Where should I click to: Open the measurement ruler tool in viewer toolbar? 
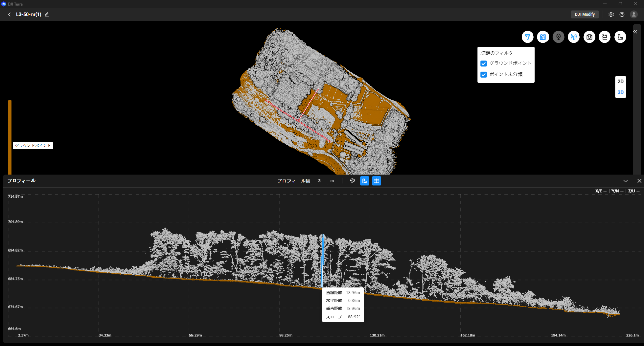620,37
